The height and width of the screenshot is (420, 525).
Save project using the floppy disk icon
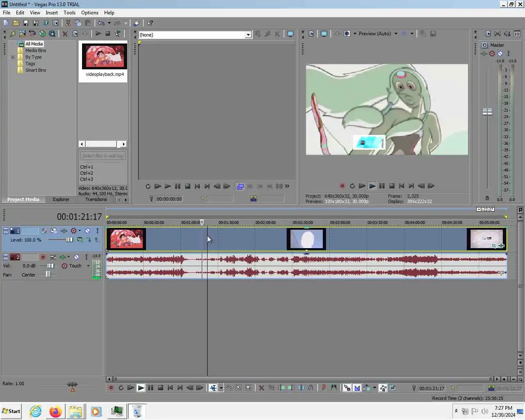(25, 23)
